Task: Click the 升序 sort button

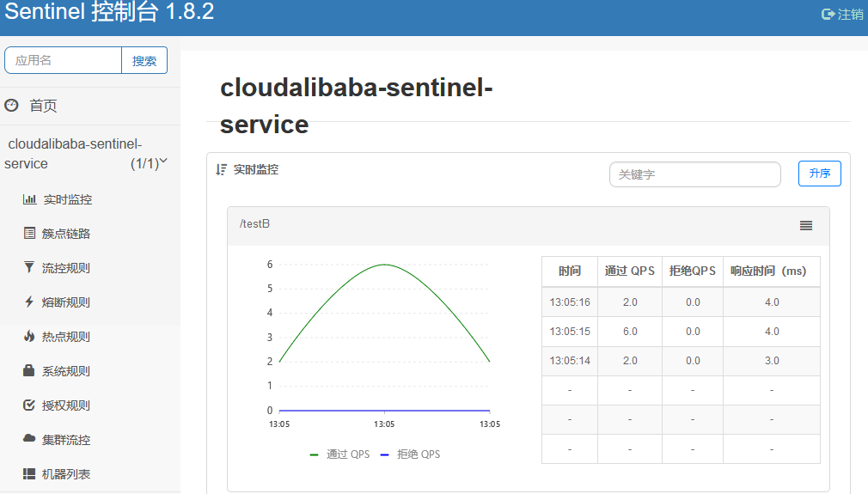Action: pos(819,174)
